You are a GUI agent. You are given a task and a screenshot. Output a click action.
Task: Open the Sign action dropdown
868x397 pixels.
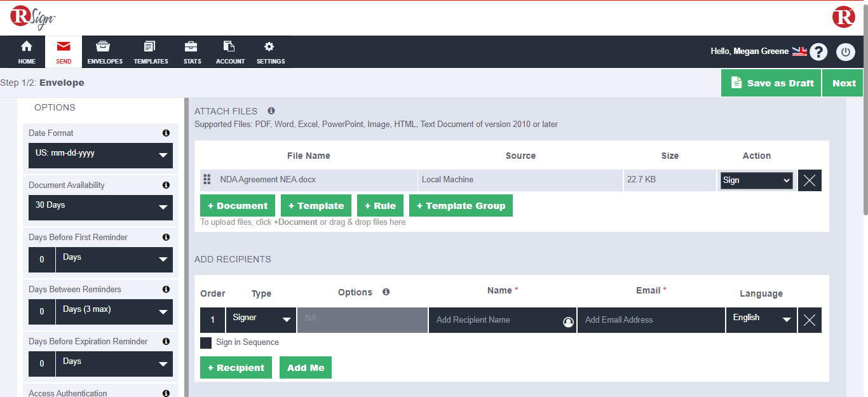(756, 180)
